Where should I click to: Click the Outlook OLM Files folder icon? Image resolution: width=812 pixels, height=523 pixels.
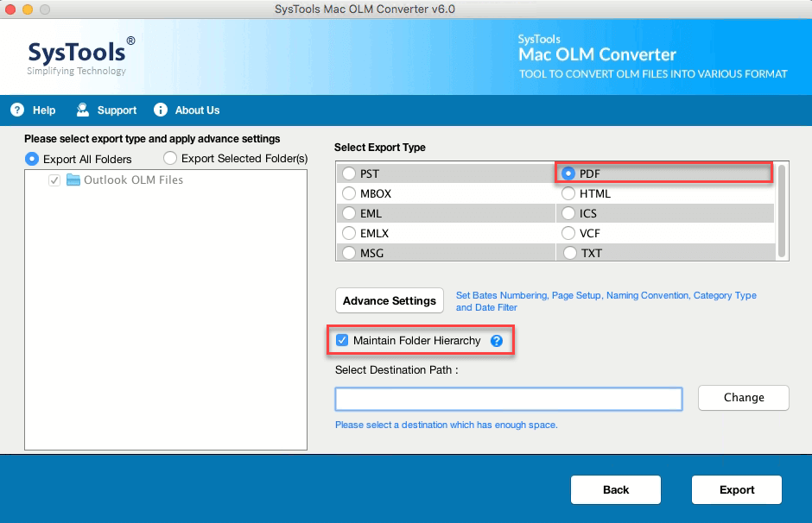point(73,180)
